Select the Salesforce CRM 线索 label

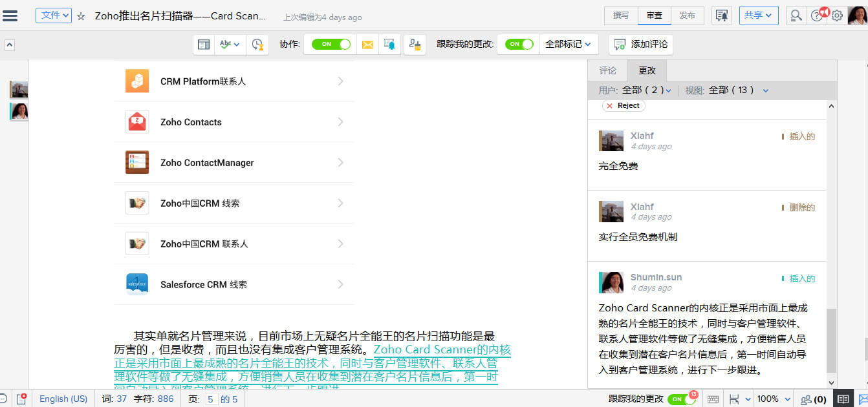(204, 284)
